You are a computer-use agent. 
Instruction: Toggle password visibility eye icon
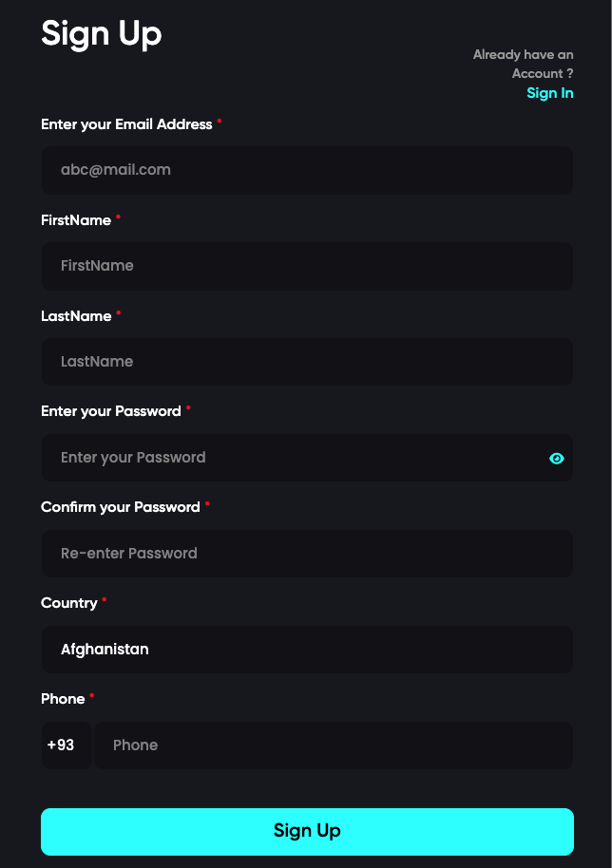pyautogui.click(x=556, y=459)
